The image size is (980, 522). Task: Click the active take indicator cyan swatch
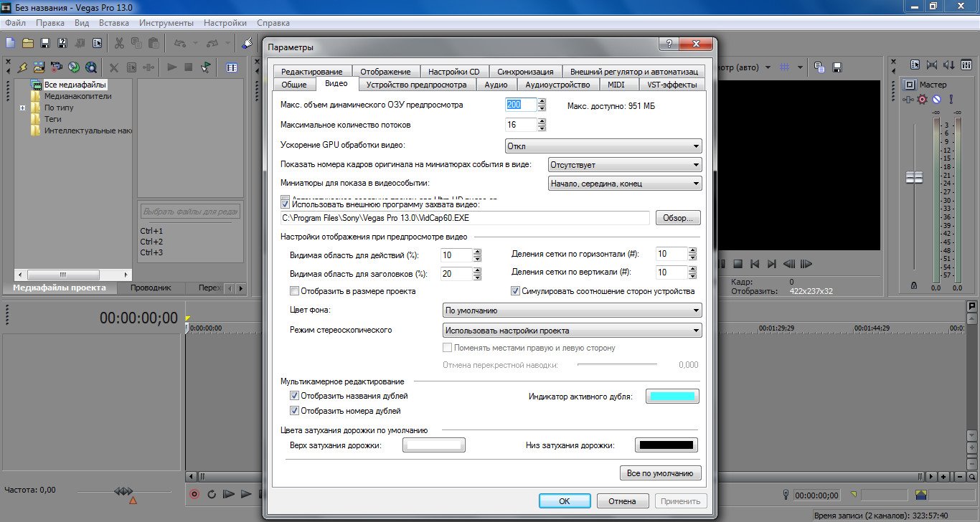672,397
